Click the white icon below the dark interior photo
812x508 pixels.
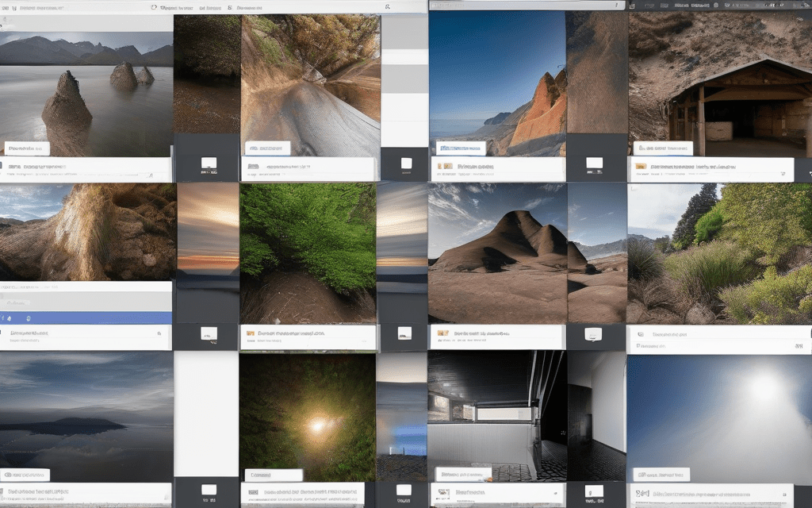593,490
